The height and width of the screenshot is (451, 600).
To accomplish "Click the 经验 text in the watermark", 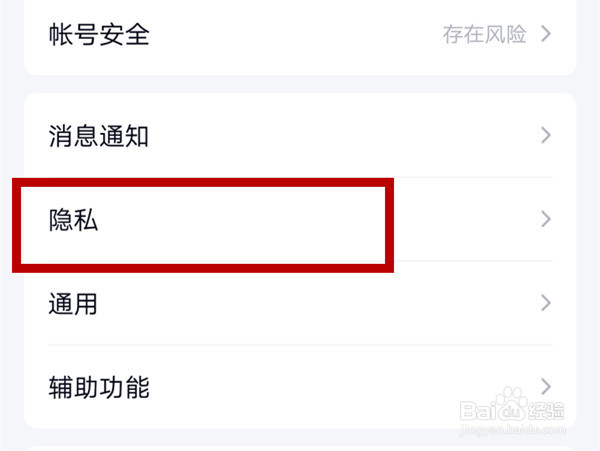I will tap(546, 411).
